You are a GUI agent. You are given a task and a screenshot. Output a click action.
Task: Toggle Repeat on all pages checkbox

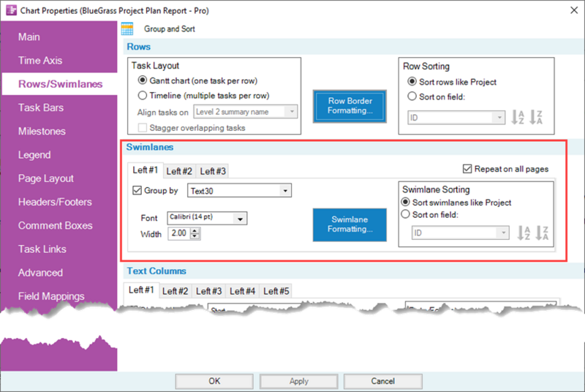coord(467,169)
